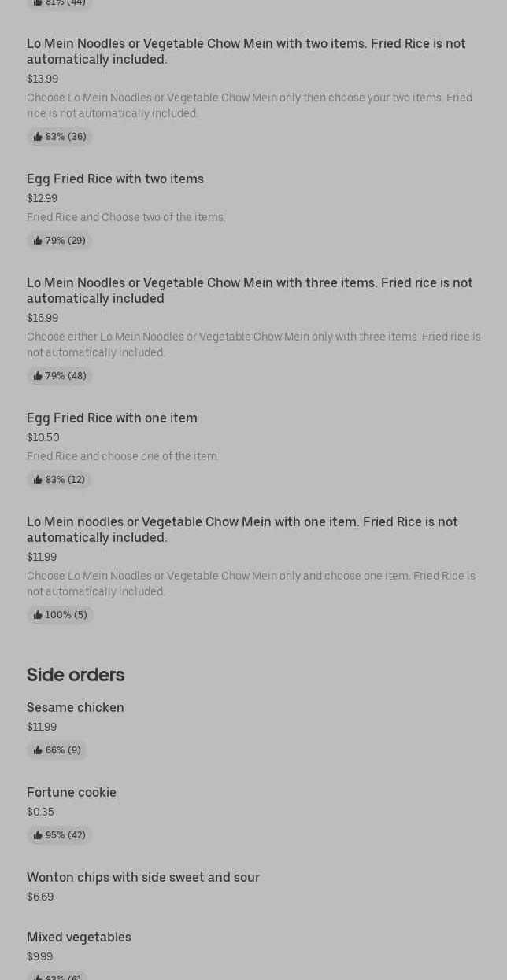The height and width of the screenshot is (980, 507).
Task: Select Mixed vegetables side order
Action: pyautogui.click(x=79, y=938)
